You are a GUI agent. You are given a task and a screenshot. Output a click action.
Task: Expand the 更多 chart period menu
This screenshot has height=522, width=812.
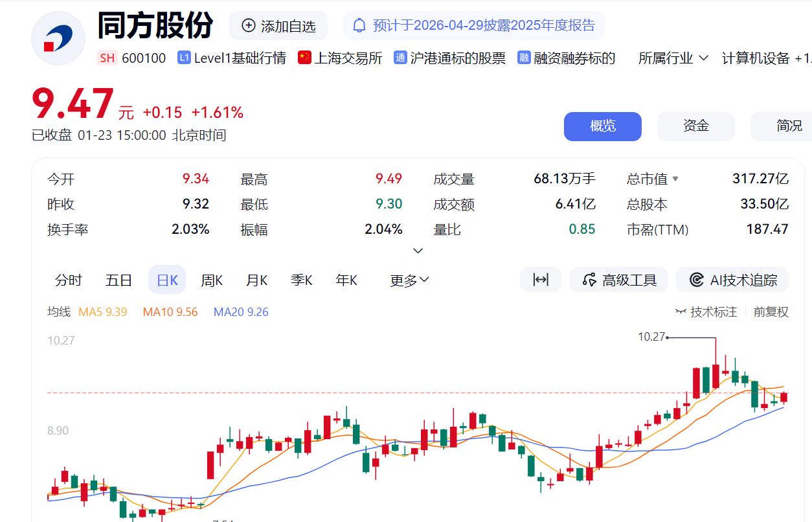point(409,279)
